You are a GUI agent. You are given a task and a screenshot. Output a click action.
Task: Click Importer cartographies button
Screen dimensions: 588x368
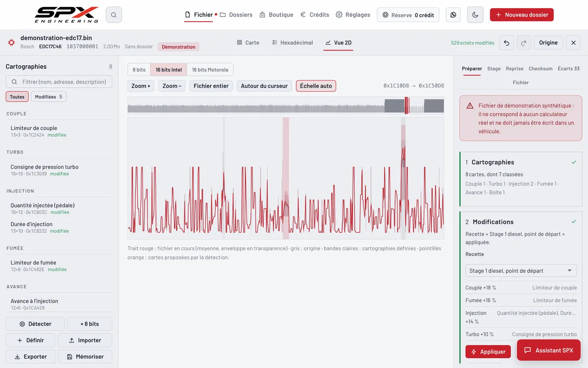[x=85, y=340]
